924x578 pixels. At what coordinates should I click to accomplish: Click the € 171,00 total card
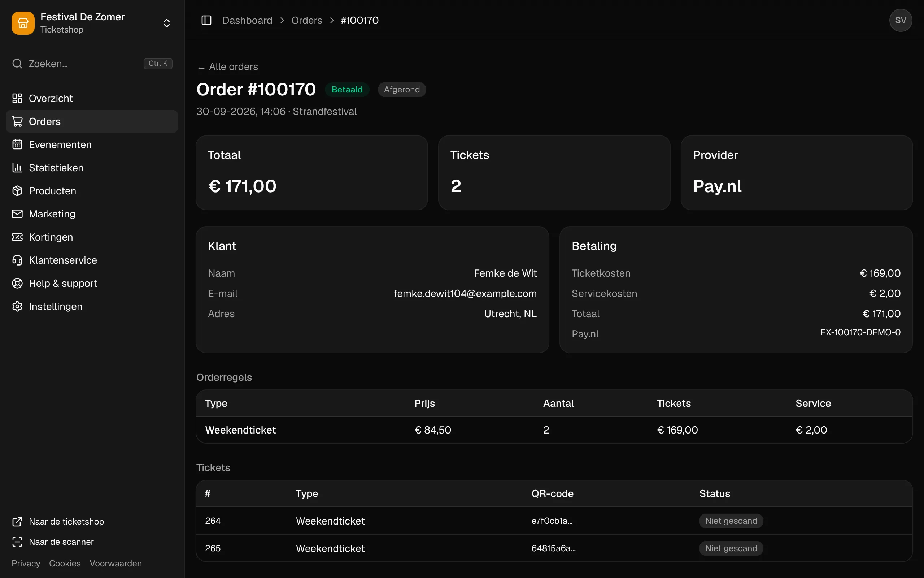point(311,172)
